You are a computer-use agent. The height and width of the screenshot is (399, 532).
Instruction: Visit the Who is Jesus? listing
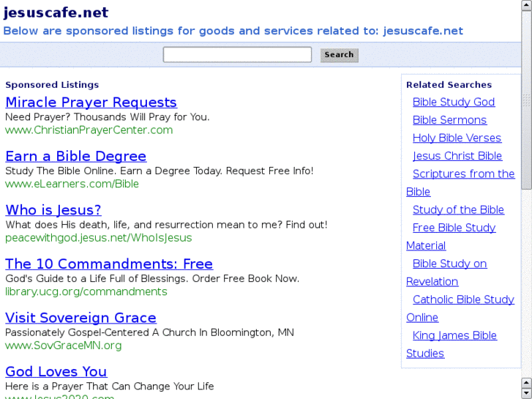click(53, 210)
